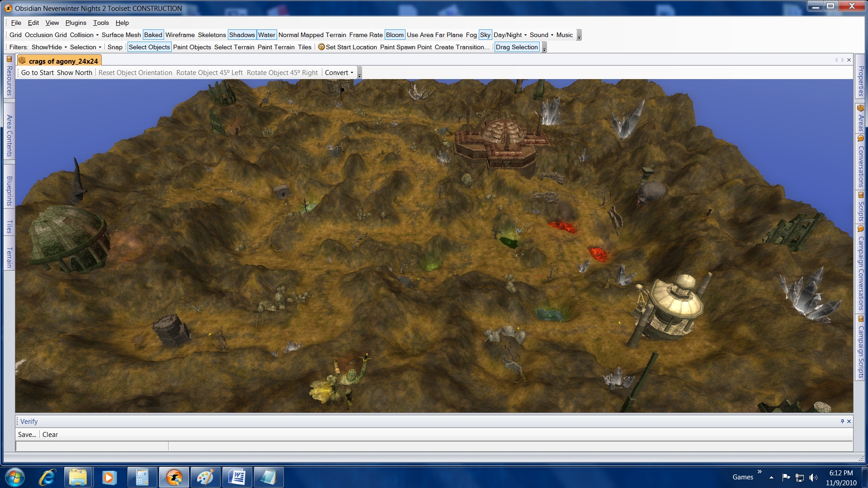Open the Campaign Scripts panel icon
The width and height of the screenshot is (868, 488).
click(860, 319)
